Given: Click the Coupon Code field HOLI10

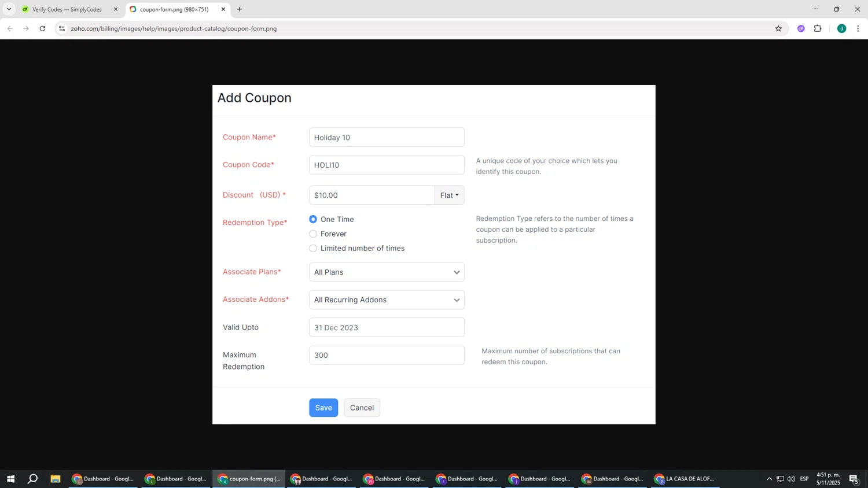Looking at the screenshot, I should point(387,165).
